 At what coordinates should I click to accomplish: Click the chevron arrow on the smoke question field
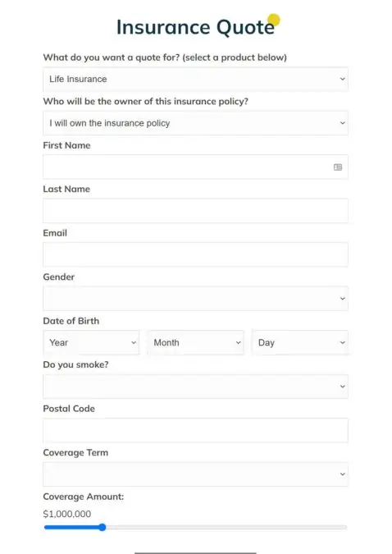pos(342,387)
